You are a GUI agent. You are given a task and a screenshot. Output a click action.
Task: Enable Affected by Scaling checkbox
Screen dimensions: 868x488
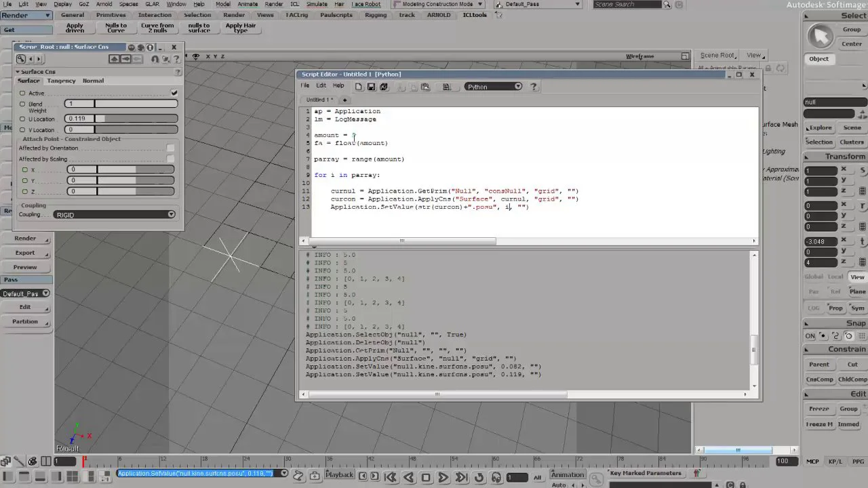[170, 159]
